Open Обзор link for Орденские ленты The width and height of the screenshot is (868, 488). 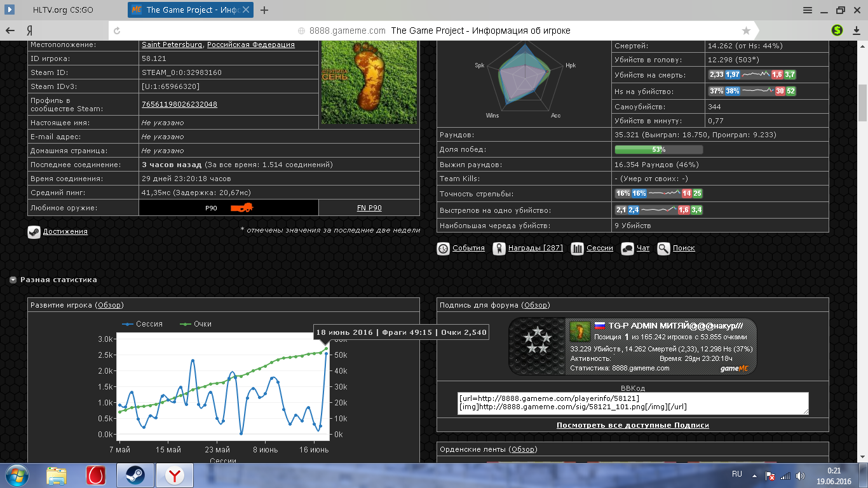[524, 450]
